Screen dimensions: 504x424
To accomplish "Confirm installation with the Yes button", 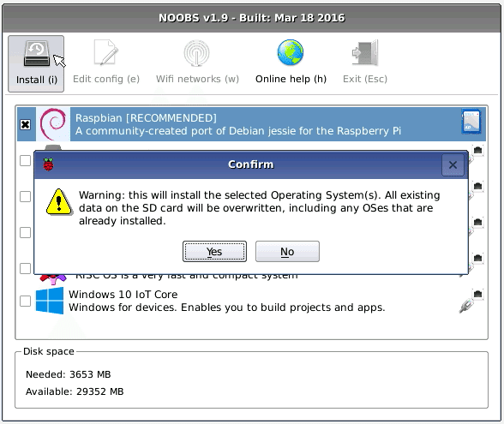I will 214,252.
